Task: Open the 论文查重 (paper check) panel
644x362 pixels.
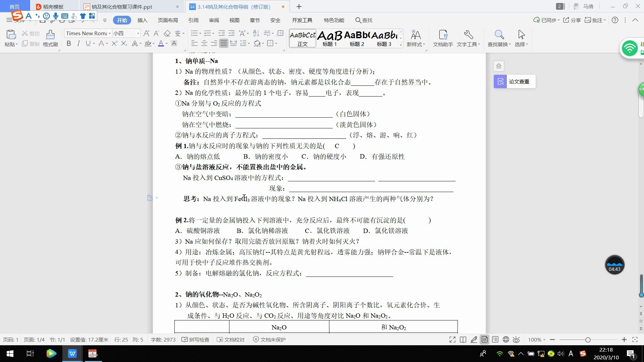Action: (514, 81)
